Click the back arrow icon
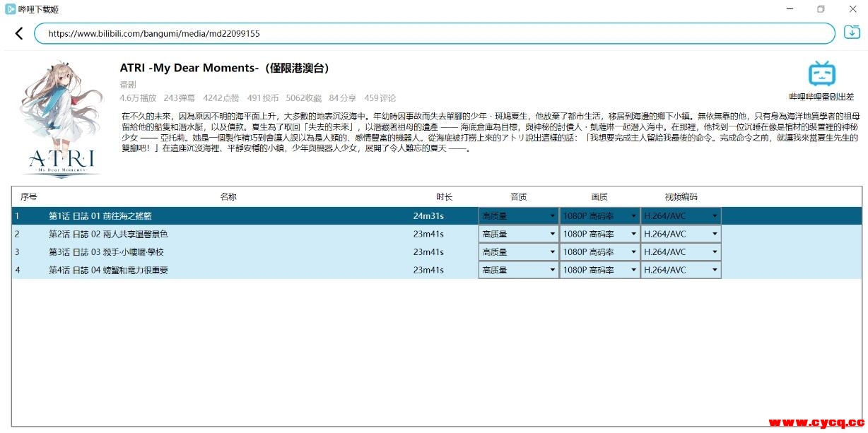 click(19, 33)
